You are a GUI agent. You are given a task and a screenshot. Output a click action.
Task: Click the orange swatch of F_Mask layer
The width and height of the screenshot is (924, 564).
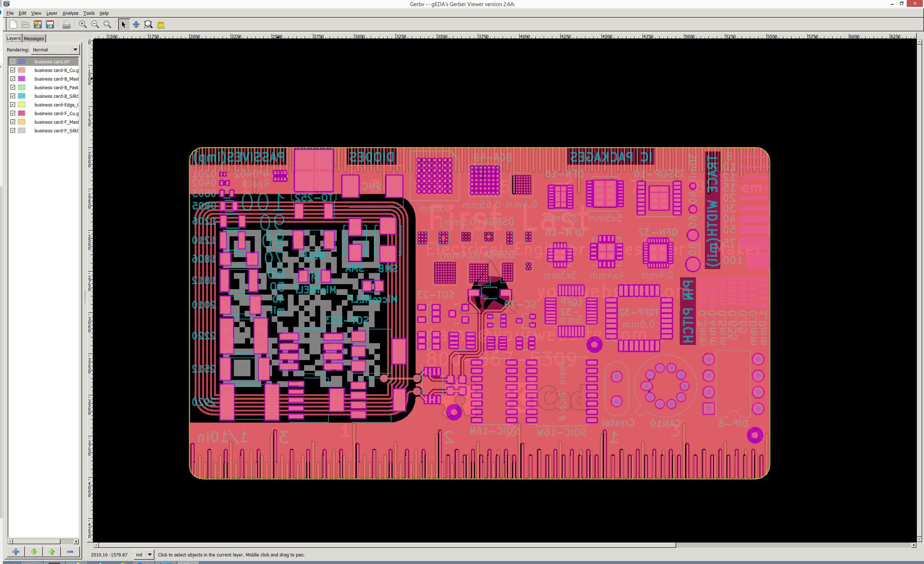coord(22,122)
